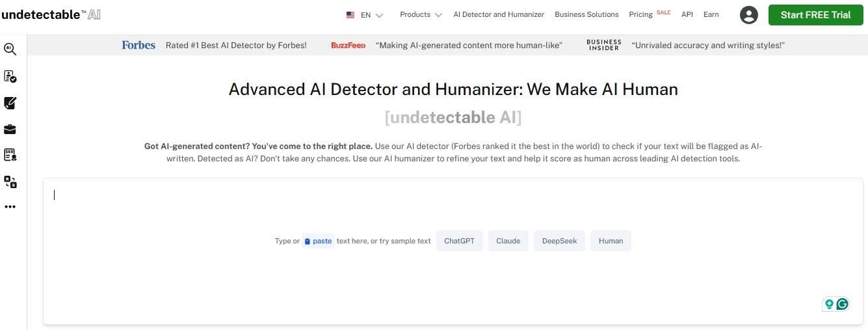Screen dimensions: 868x330
Task: Click Start FREE Trial button
Action: (815, 15)
